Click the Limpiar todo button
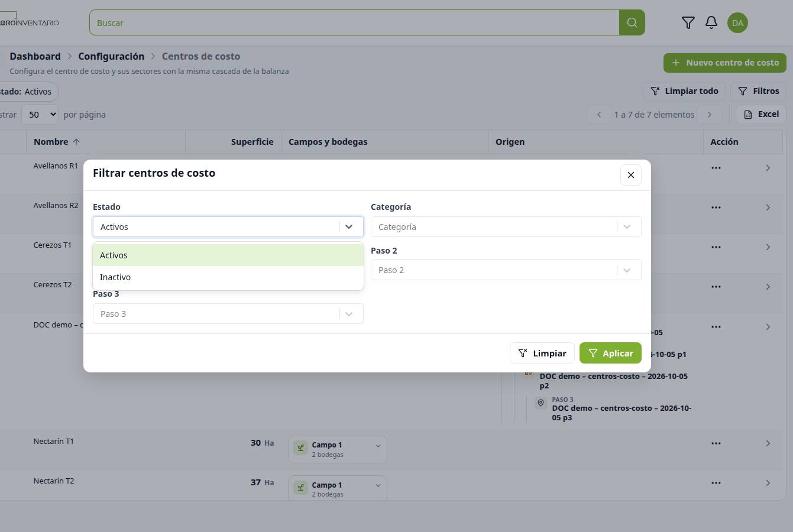793x532 pixels. (684, 91)
